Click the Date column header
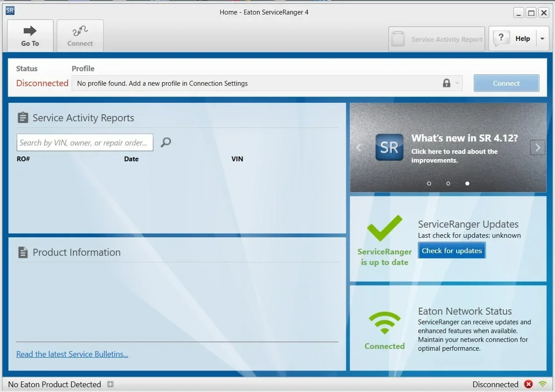 click(x=131, y=159)
